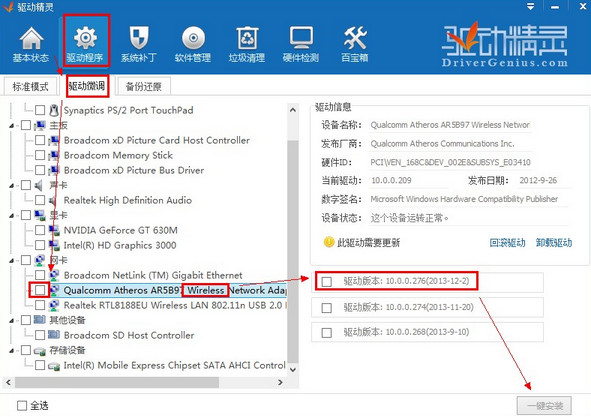Click the Realtek RTL8188EU adapter icon

[54, 305]
